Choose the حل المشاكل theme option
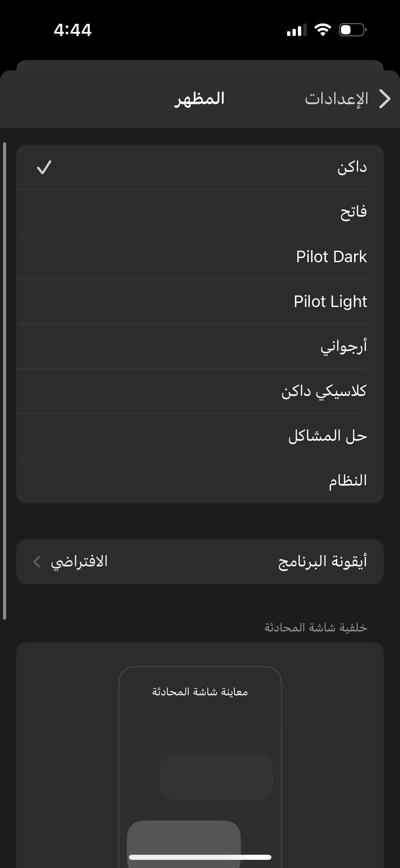The width and height of the screenshot is (400, 868). click(x=327, y=436)
